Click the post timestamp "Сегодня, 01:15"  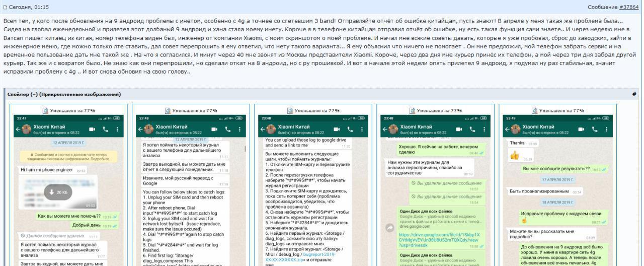29,8
